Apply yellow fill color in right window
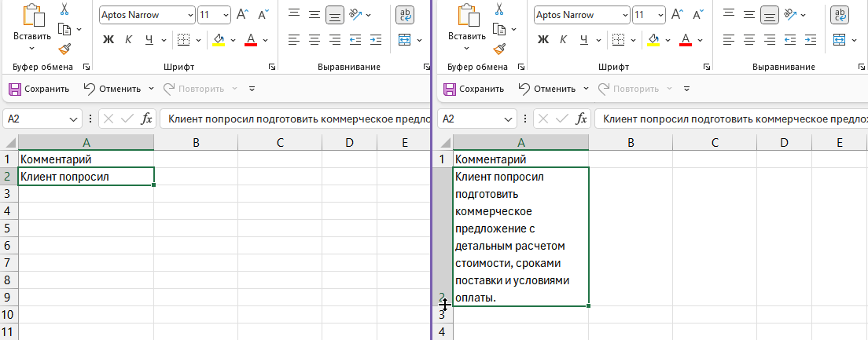 [x=653, y=40]
